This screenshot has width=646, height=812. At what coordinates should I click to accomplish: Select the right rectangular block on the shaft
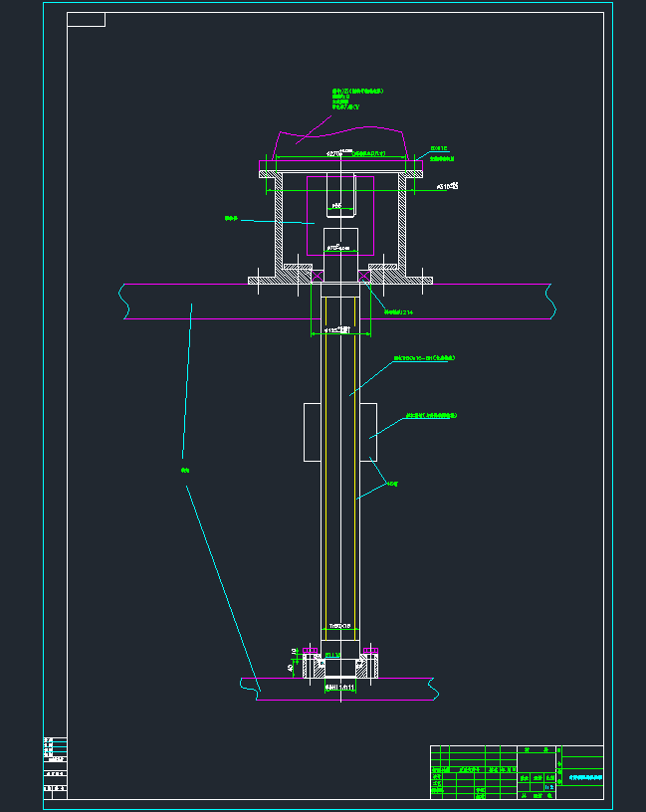[x=367, y=432]
